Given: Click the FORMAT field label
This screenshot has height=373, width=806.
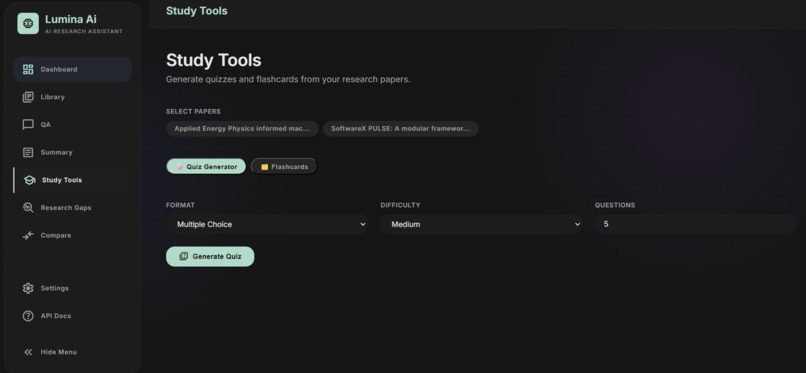Looking at the screenshot, I should (180, 205).
